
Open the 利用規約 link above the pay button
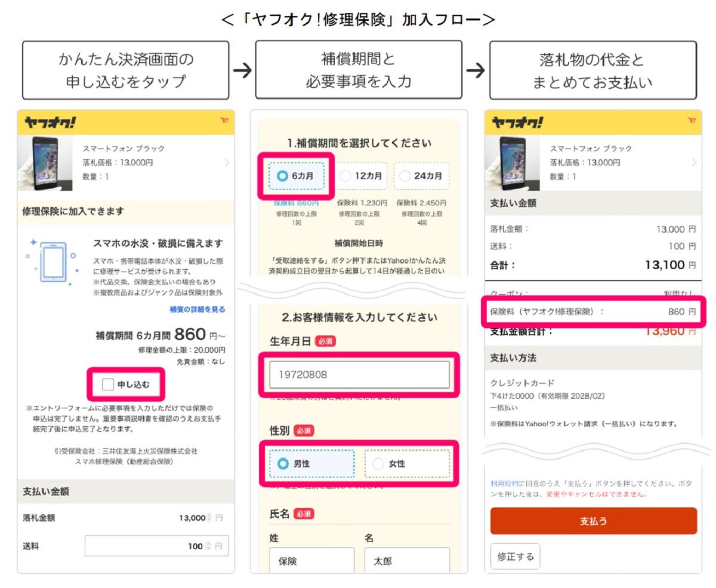504,484
